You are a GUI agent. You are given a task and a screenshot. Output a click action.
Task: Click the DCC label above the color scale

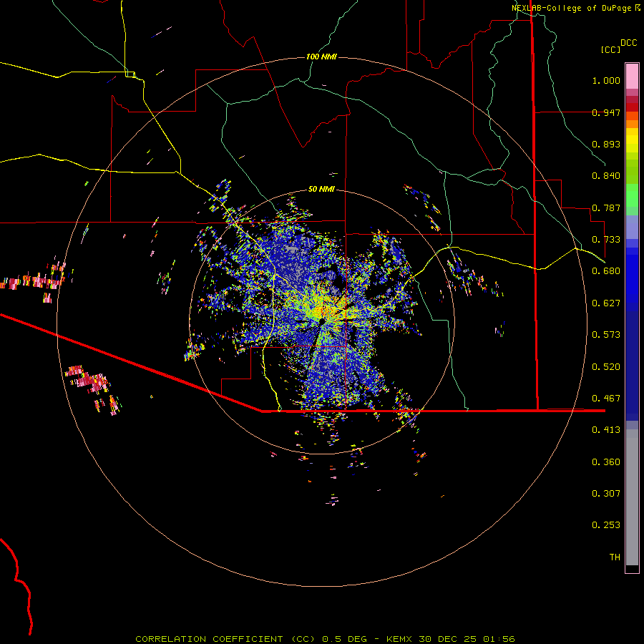click(628, 43)
